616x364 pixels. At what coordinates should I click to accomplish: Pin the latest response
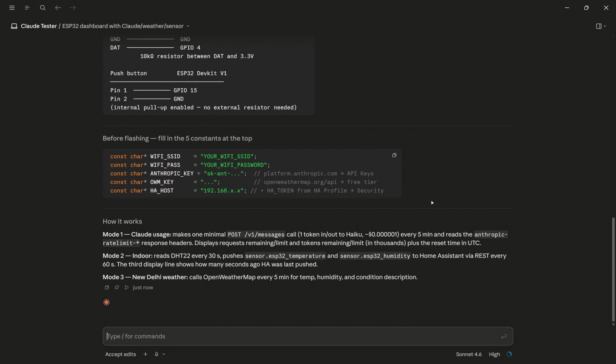117,287
